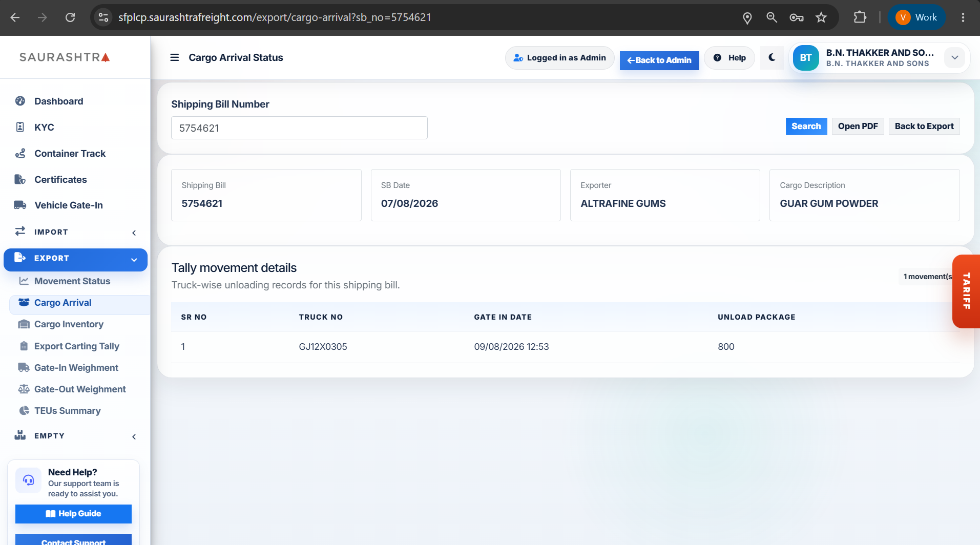Click the exporter name ALTRAFINE GUMS
Screen dimensions: 980x545
(623, 203)
